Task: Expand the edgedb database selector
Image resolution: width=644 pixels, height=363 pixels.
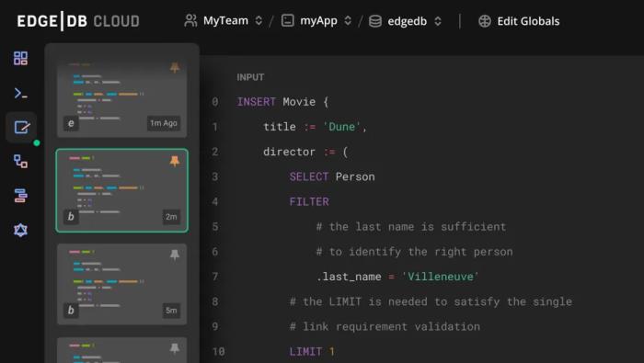Action: [x=405, y=21]
